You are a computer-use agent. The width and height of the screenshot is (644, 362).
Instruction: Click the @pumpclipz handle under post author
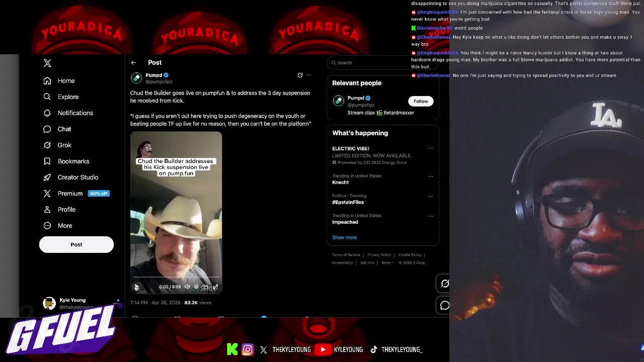pos(159,81)
